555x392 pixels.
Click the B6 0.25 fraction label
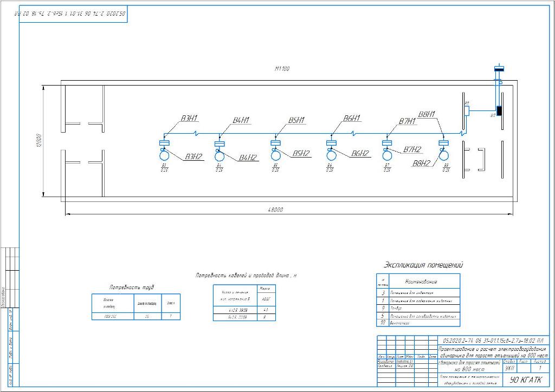tap(330, 167)
